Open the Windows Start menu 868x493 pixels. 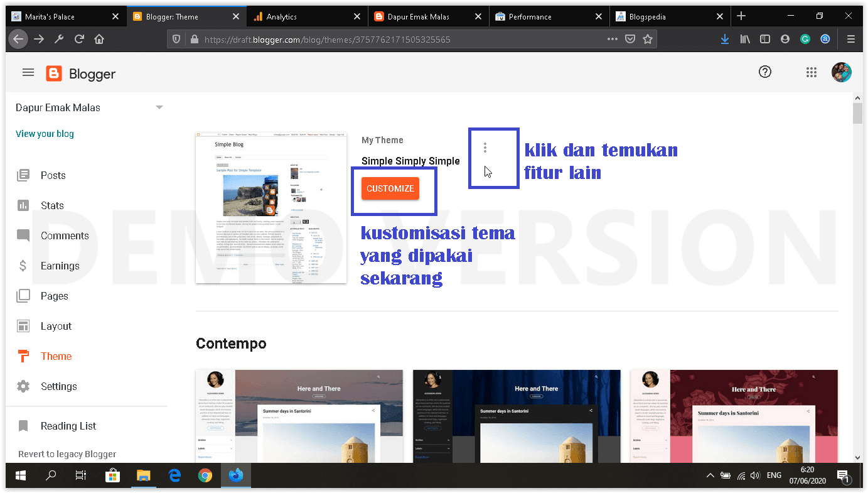[x=21, y=475]
